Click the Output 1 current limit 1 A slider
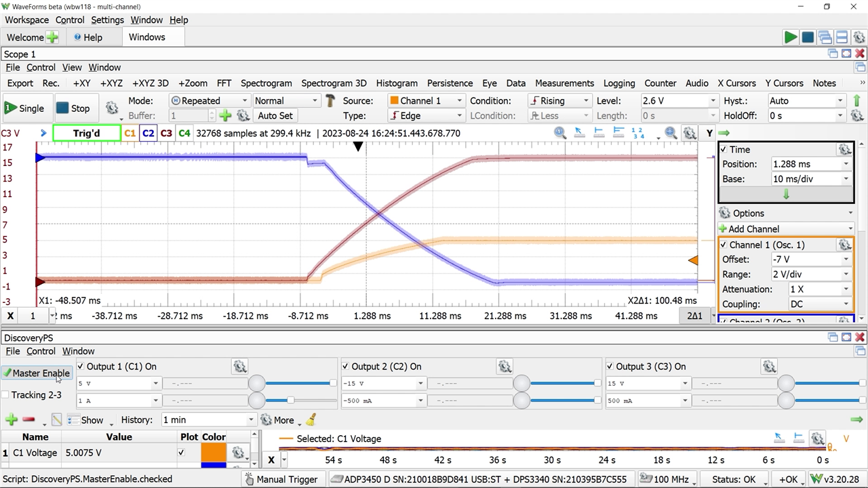This screenshot has width=868, height=488. [x=300, y=401]
